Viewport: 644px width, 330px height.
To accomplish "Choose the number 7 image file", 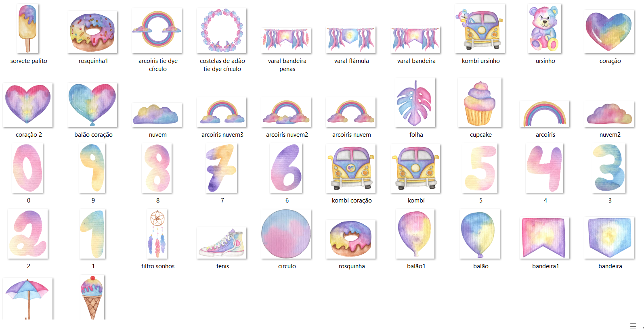I will coord(222,169).
